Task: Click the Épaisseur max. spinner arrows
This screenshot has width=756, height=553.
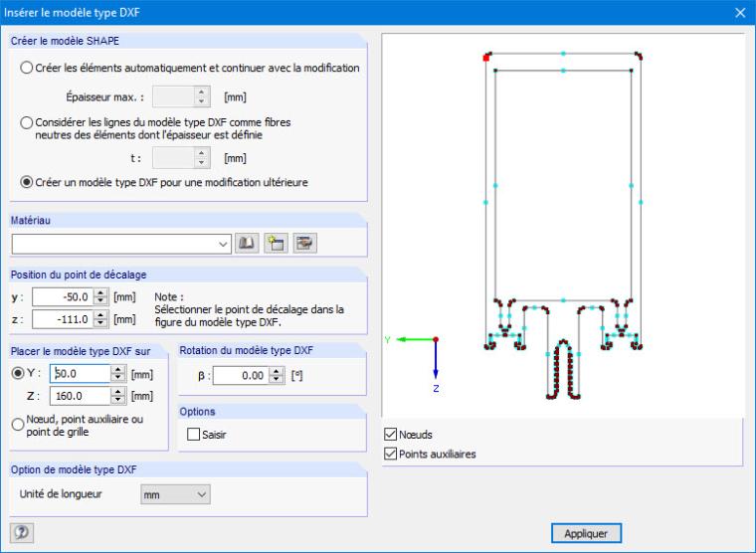Action: coord(202,96)
